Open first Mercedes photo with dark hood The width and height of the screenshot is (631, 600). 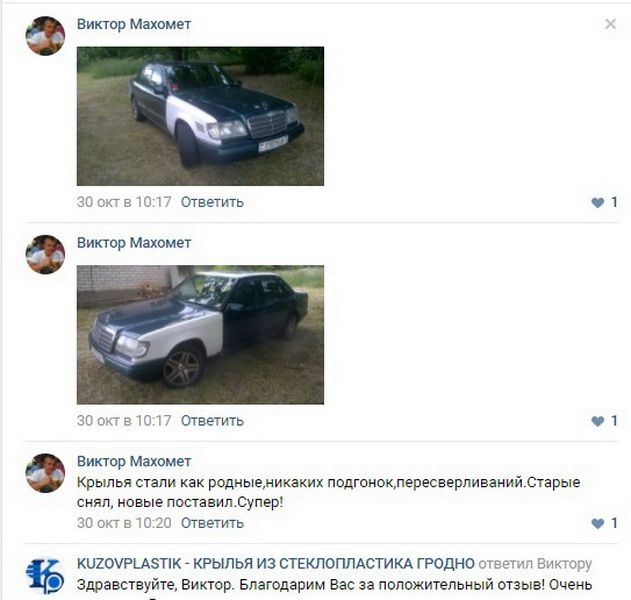pos(200,116)
